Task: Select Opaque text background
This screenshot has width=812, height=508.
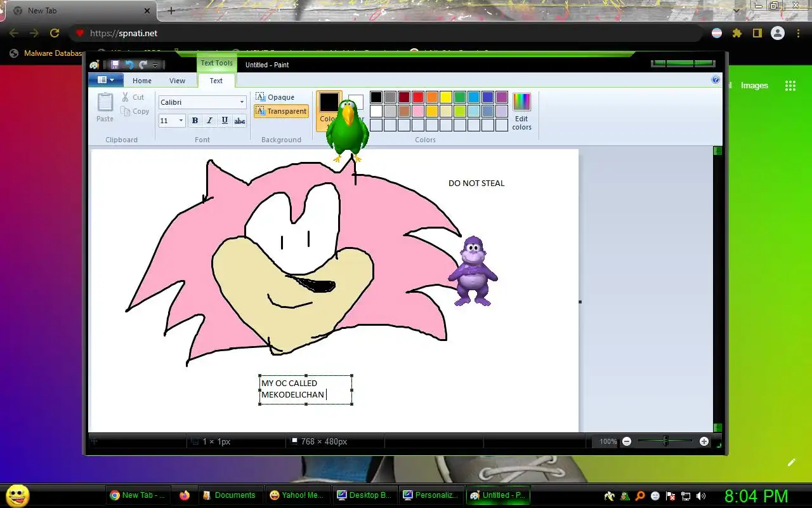Action: 275,97
